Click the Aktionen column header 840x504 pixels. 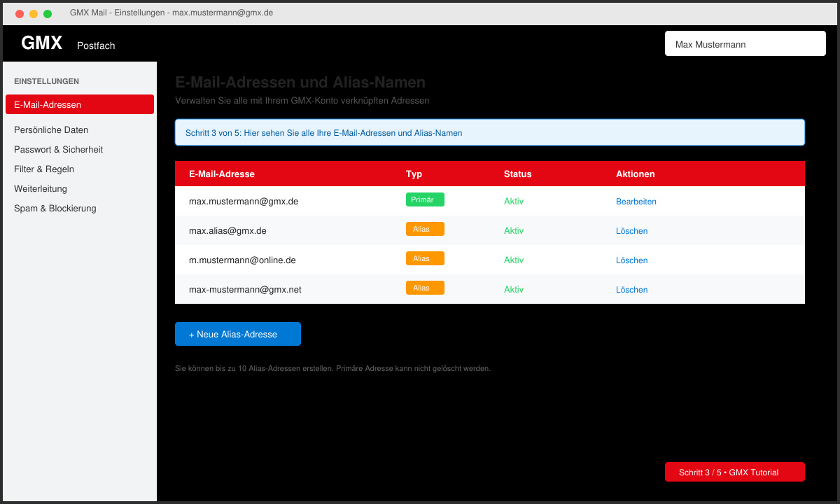point(636,174)
